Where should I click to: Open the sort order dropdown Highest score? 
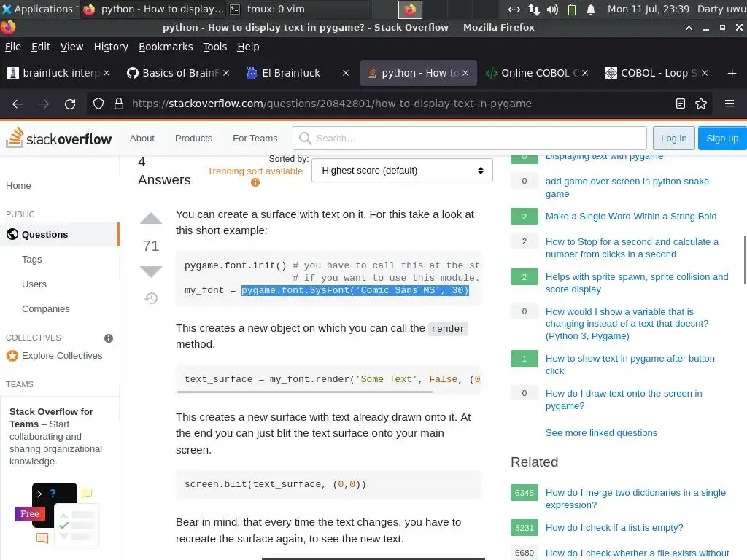pos(402,171)
